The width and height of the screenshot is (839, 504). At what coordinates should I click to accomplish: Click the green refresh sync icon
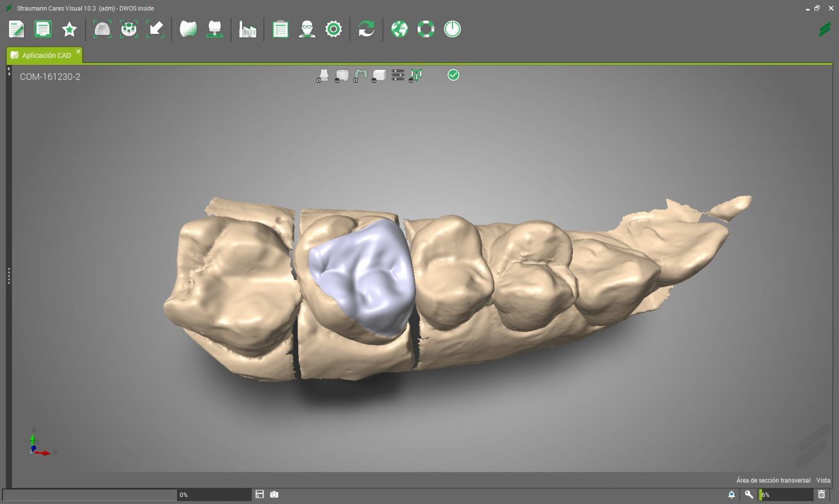click(x=366, y=29)
